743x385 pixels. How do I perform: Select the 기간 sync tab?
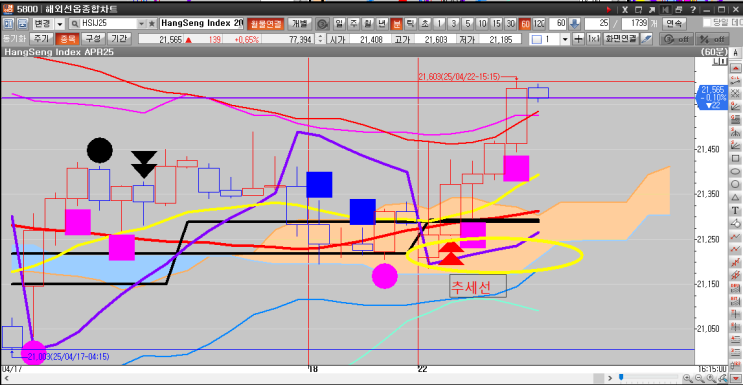click(x=118, y=39)
